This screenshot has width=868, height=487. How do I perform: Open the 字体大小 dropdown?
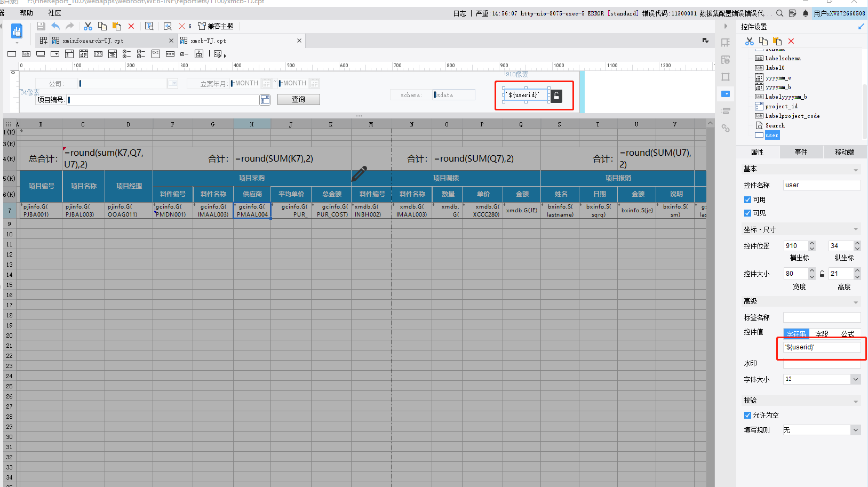(x=856, y=379)
